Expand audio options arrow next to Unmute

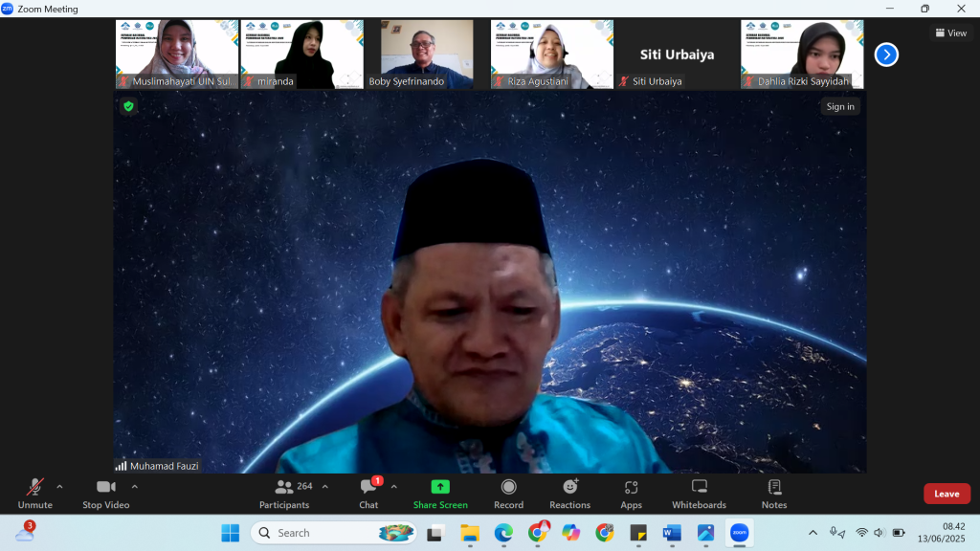[59, 486]
